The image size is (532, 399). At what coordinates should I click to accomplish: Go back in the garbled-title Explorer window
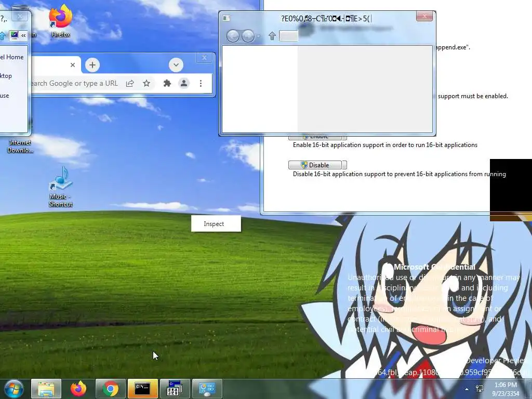pos(233,36)
